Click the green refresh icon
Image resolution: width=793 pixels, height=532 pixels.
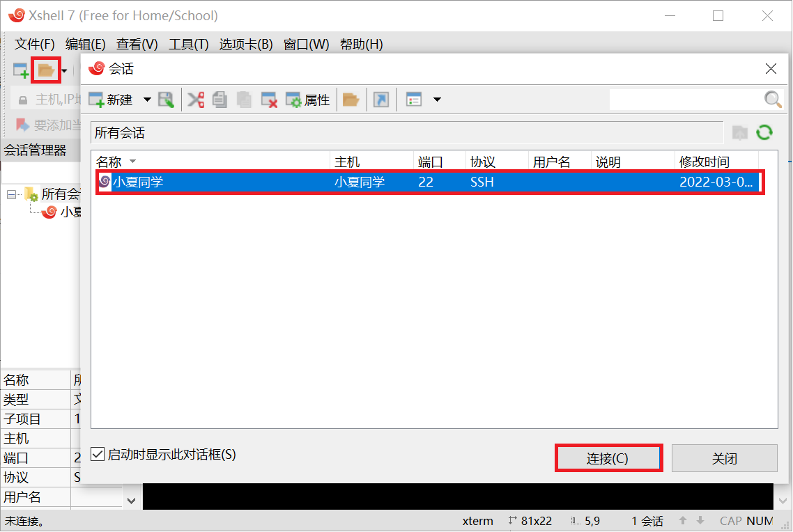[x=764, y=133]
